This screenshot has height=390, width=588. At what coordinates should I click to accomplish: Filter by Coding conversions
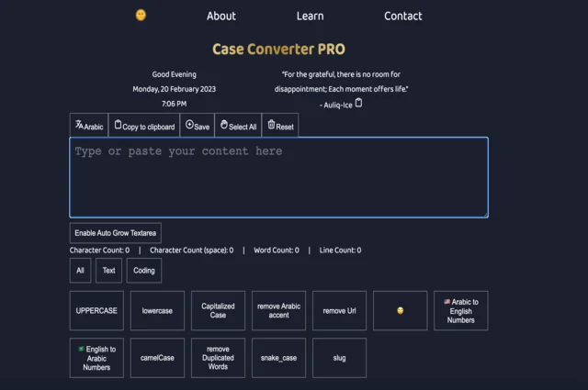pos(144,271)
